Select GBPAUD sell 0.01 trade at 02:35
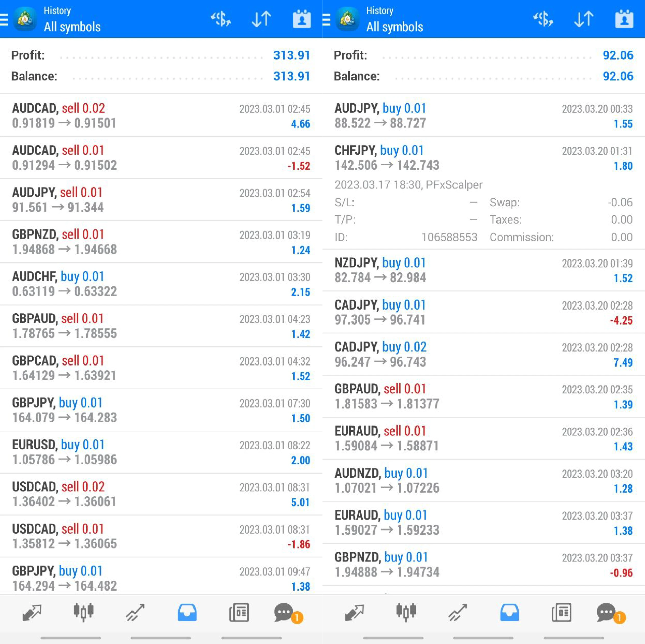 coord(484,396)
